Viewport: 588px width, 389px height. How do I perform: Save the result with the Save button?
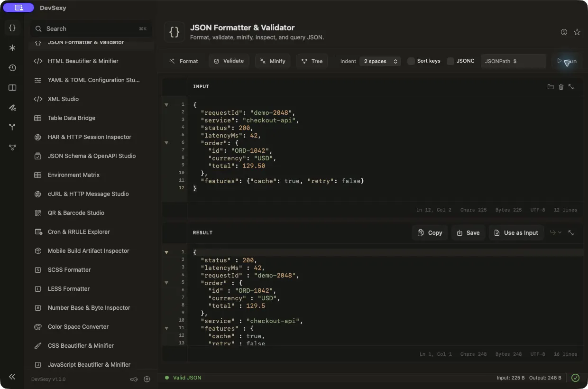468,233
